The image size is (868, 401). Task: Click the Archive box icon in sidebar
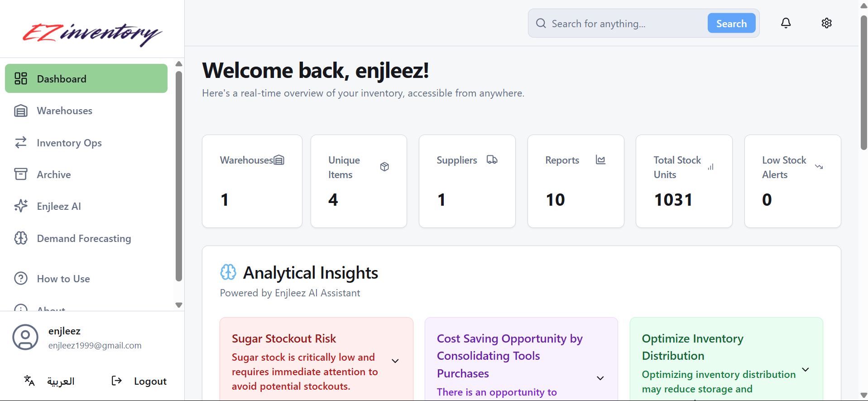(21, 174)
